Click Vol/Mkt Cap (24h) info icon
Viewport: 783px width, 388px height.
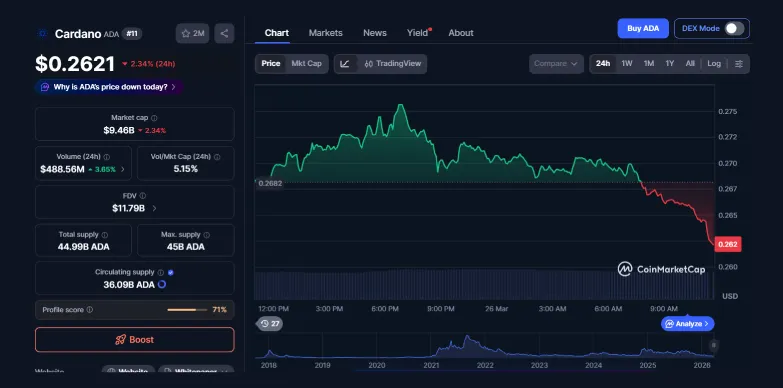[217, 157]
